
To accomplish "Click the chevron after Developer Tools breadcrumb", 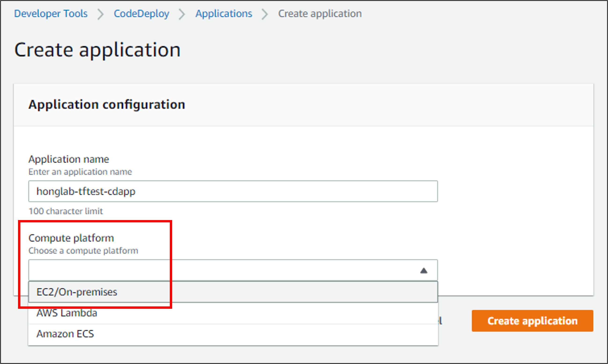I will click(x=100, y=14).
